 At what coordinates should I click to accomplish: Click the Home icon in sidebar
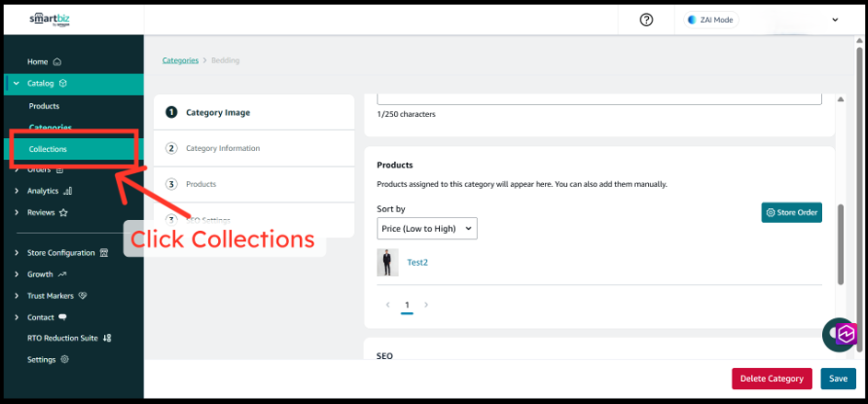pyautogui.click(x=57, y=62)
